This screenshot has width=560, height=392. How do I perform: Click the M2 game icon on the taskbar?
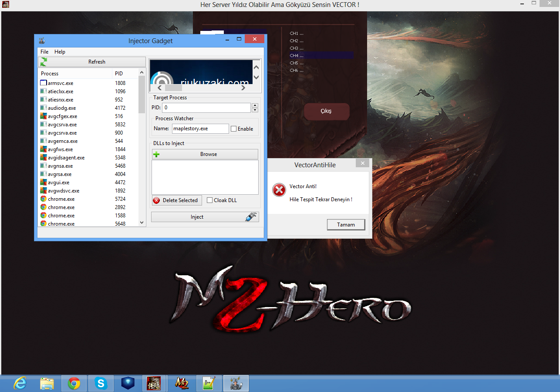click(x=182, y=383)
